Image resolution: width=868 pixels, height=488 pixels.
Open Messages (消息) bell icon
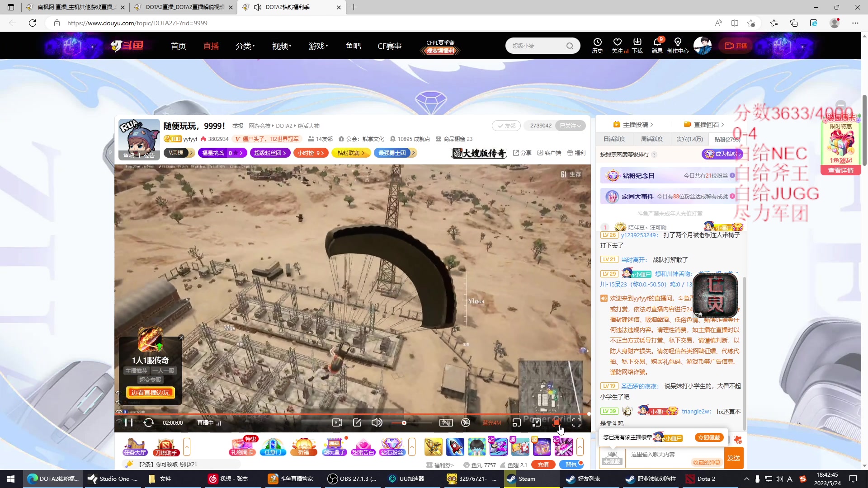point(657,46)
